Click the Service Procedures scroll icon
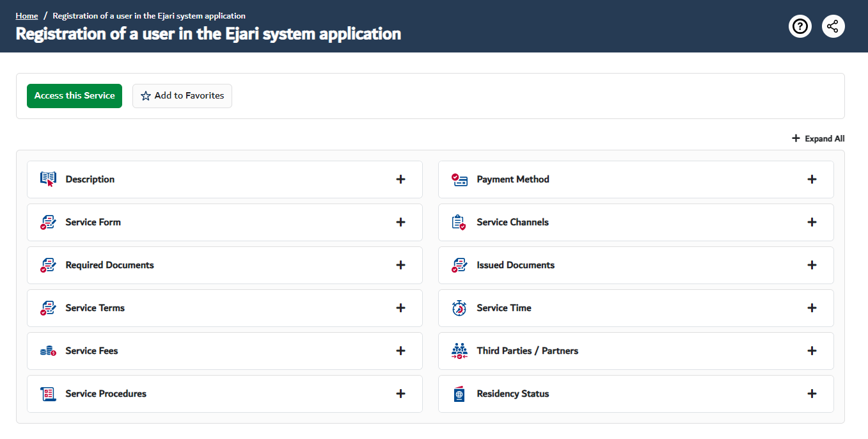The height and width of the screenshot is (439, 868). coord(48,394)
